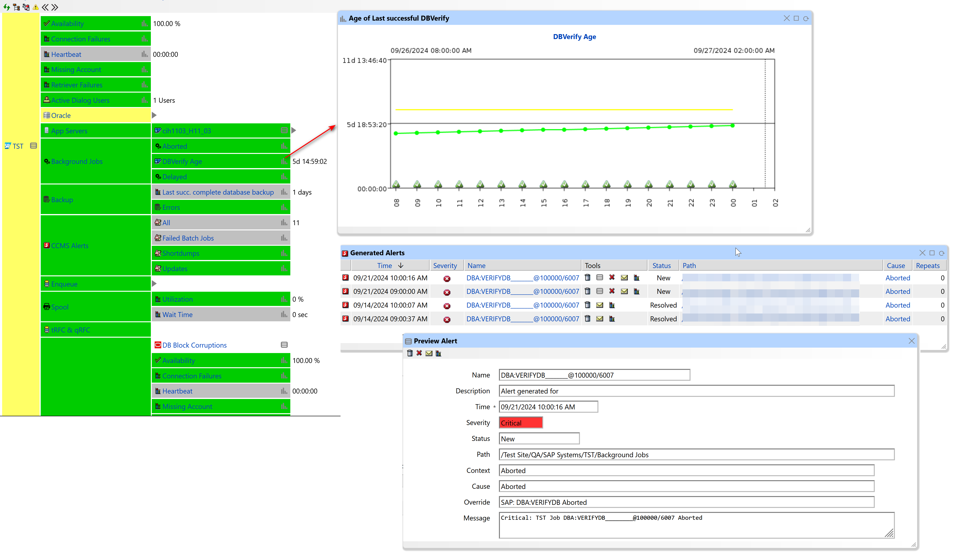Click the red X cancel icon on the 10:00:16 AM alert

[x=612, y=278]
